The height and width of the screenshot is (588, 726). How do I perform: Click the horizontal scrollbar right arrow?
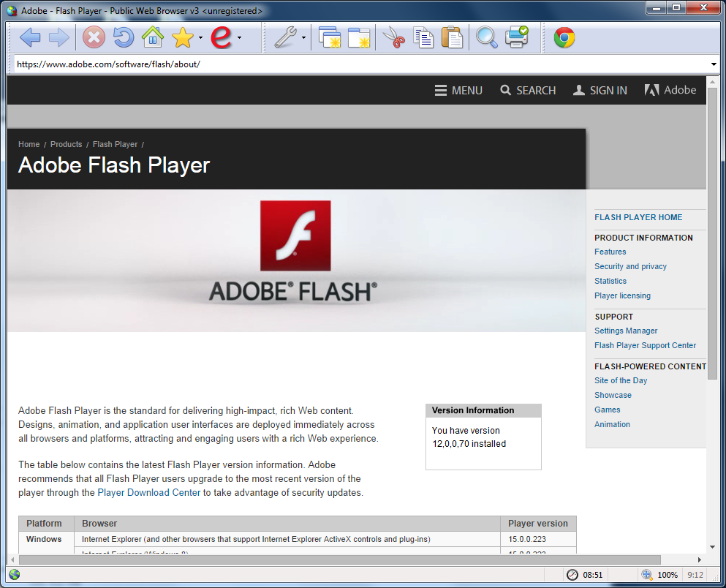[x=699, y=559]
